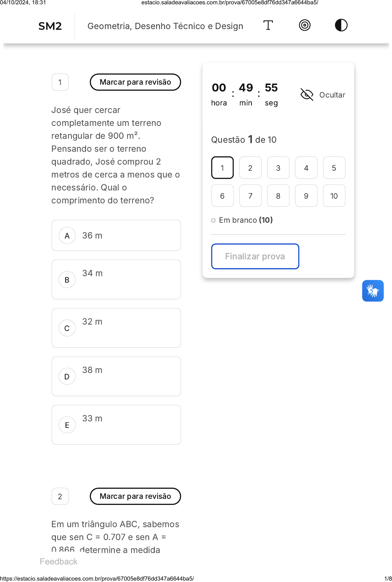The image size is (392, 582).
Task: Click the Ocultar label to hide timer
Action: point(332,95)
